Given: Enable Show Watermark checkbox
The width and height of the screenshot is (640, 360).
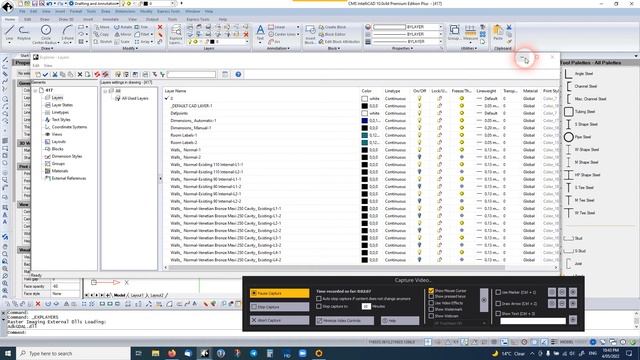Looking at the screenshot, I should pyautogui.click(x=431, y=309).
